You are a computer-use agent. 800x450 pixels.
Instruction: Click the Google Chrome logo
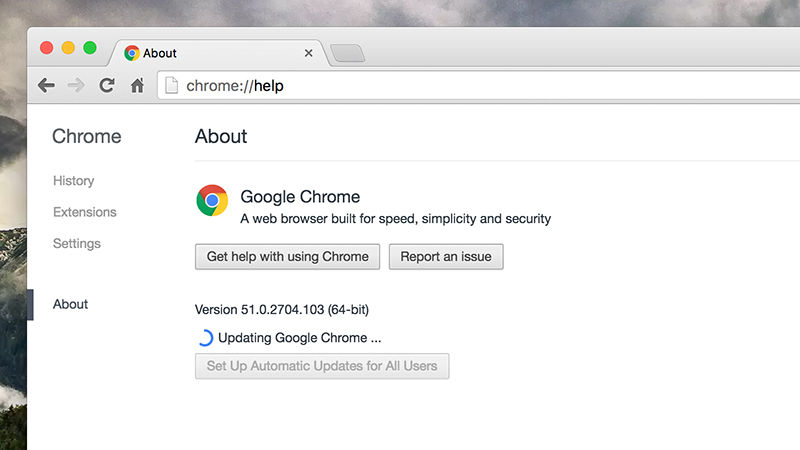[212, 200]
